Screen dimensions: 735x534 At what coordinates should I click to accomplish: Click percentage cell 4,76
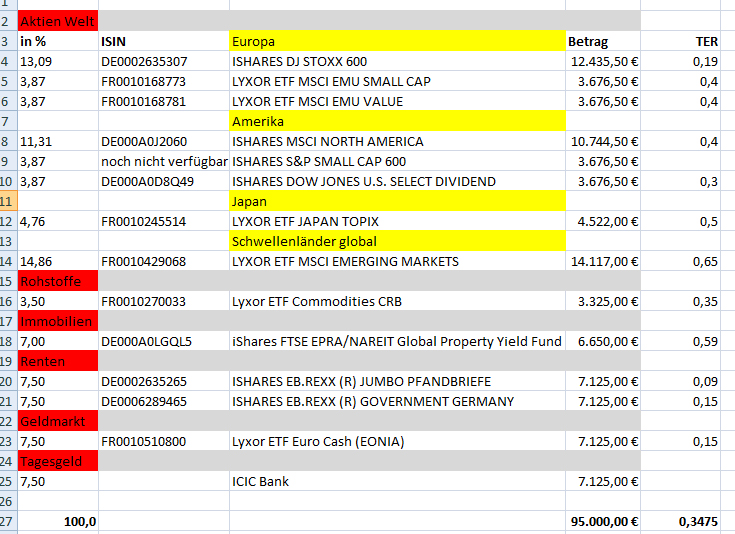tap(58, 221)
